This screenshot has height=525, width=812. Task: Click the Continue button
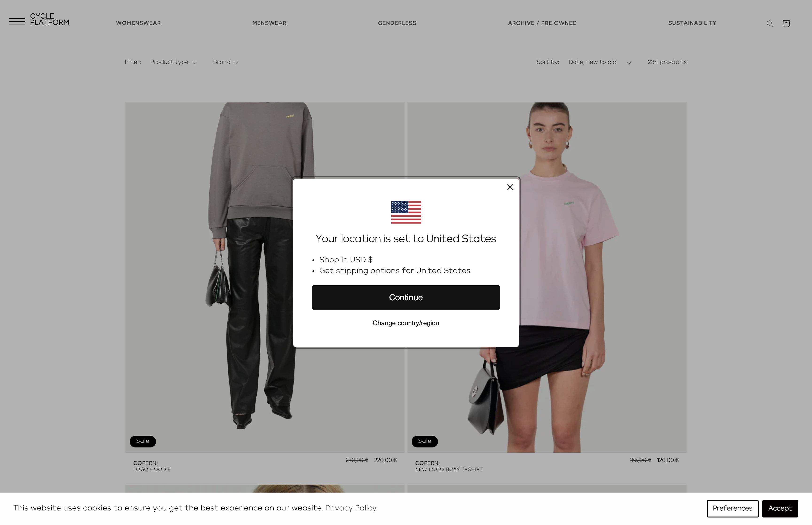(406, 297)
